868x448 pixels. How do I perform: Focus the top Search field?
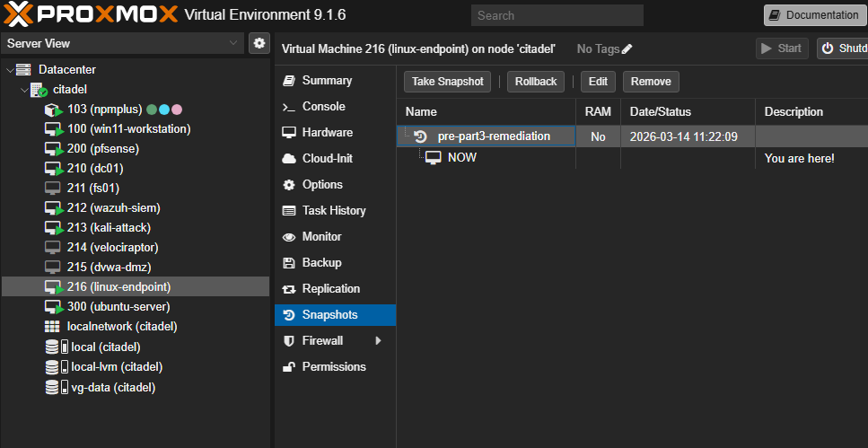[557, 15]
